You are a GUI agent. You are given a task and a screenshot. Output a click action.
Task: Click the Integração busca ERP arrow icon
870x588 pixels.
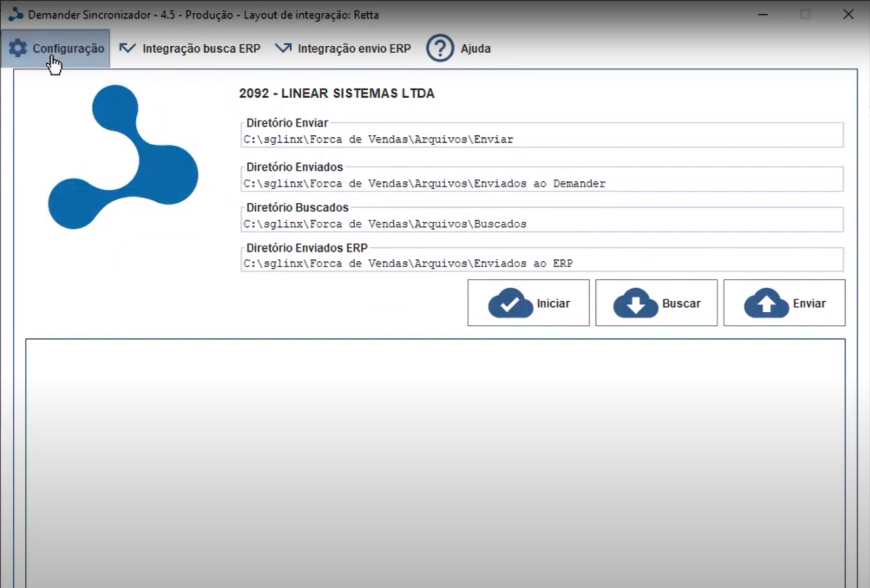(127, 48)
